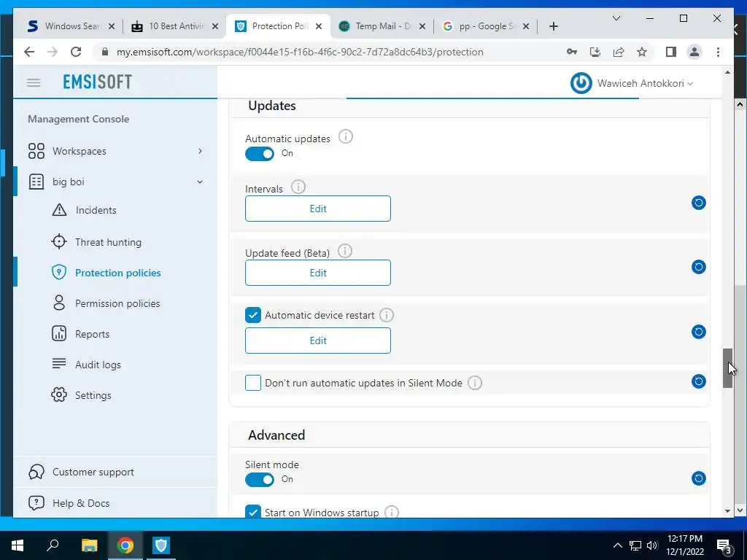
Task: Click the Threat hunting crosshair icon
Action: (59, 242)
